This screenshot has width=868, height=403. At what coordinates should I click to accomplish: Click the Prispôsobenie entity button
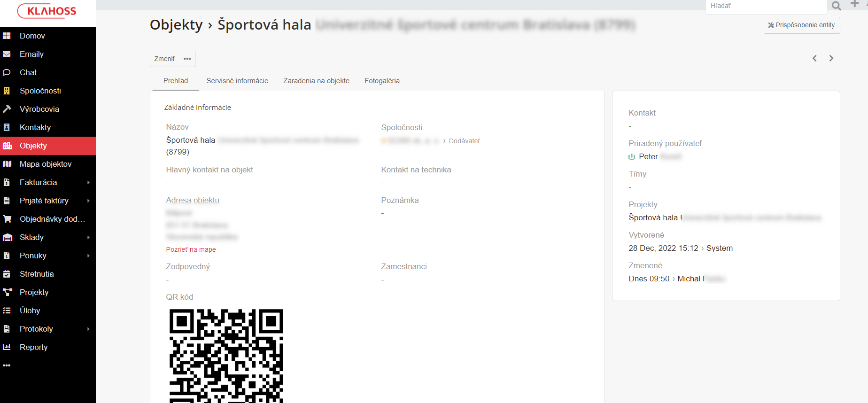(801, 25)
